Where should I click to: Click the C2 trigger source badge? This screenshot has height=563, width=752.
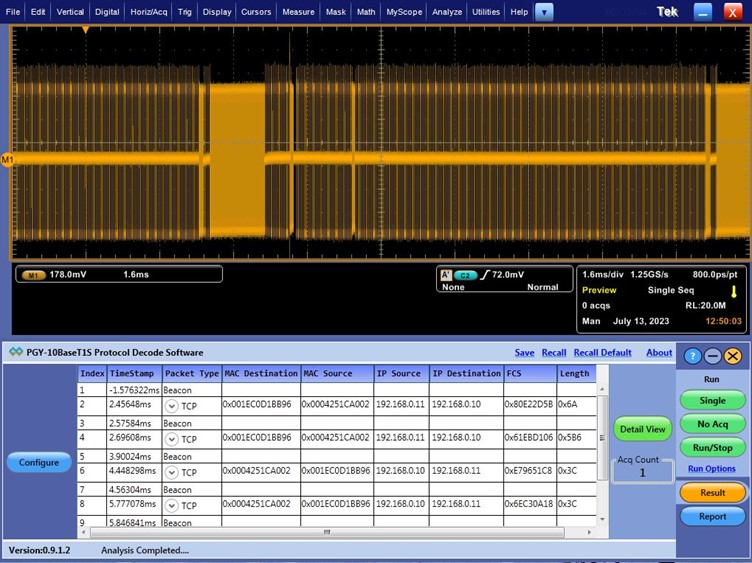(464, 274)
